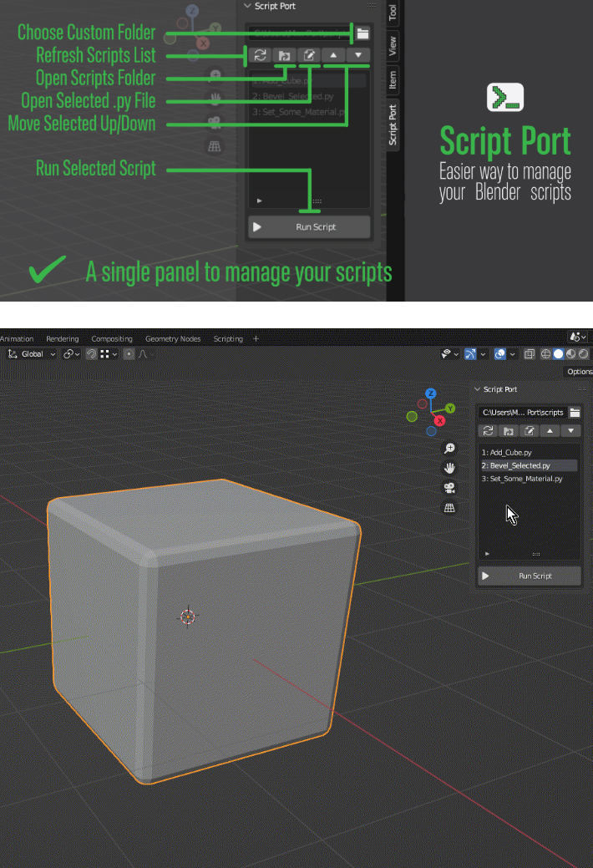The width and height of the screenshot is (593, 868).
Task: Select material preview viewport shading
Action: [570, 353]
